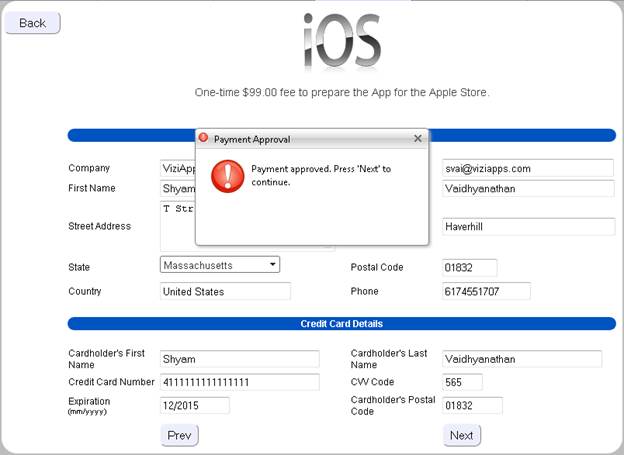Click the last name field with Vaidhyanathan in billing section
Screen dimensions: 624x455
pyautogui.click(x=528, y=188)
